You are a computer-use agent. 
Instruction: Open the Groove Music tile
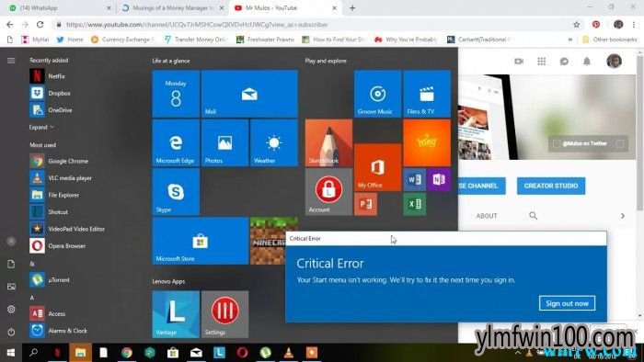[377, 94]
